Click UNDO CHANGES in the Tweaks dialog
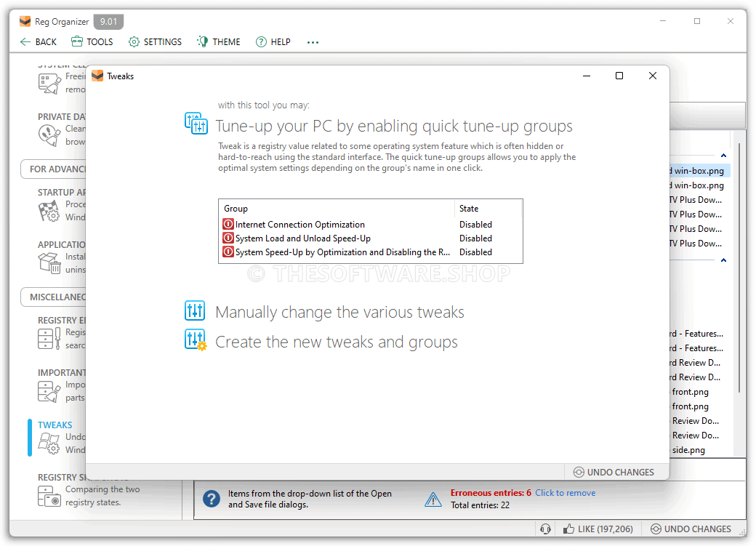756x546 pixels. pos(614,472)
